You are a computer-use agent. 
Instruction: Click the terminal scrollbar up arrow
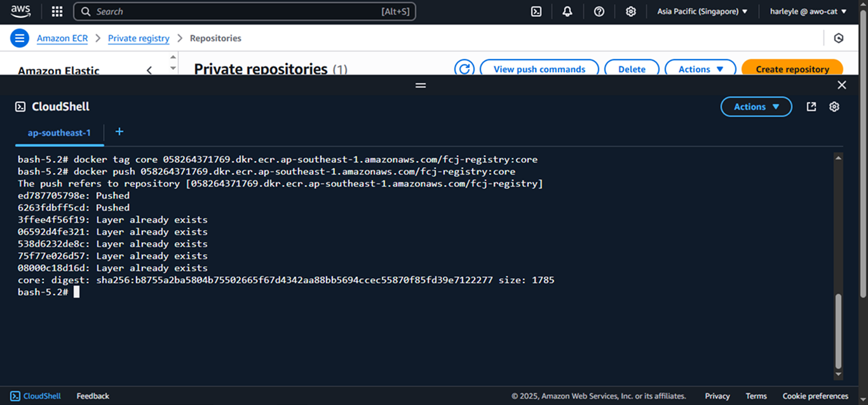coord(838,157)
